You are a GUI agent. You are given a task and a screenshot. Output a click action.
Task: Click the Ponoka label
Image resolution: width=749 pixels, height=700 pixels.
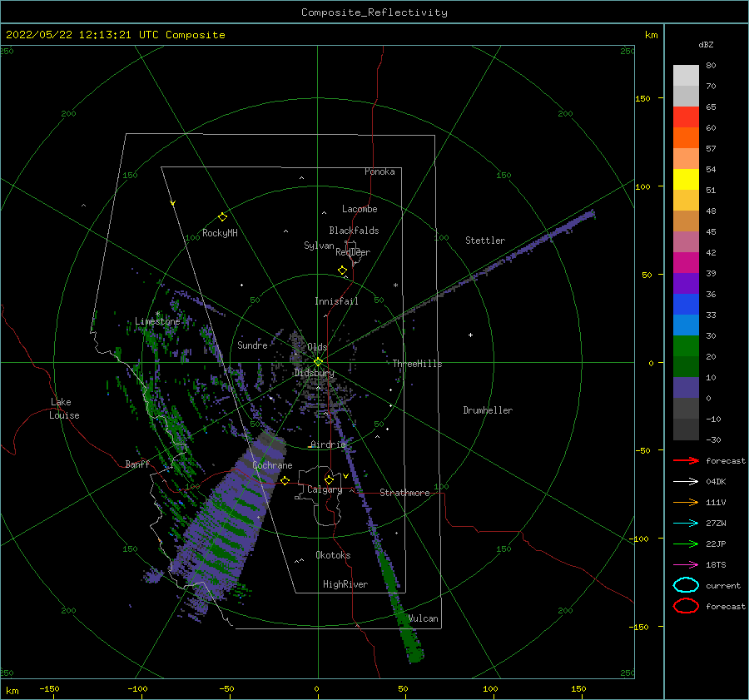pos(379,171)
